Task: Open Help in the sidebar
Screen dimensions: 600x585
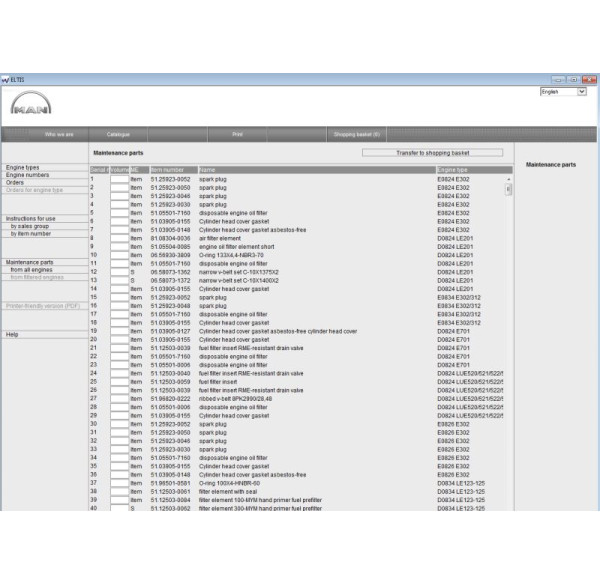Action: click(x=12, y=334)
